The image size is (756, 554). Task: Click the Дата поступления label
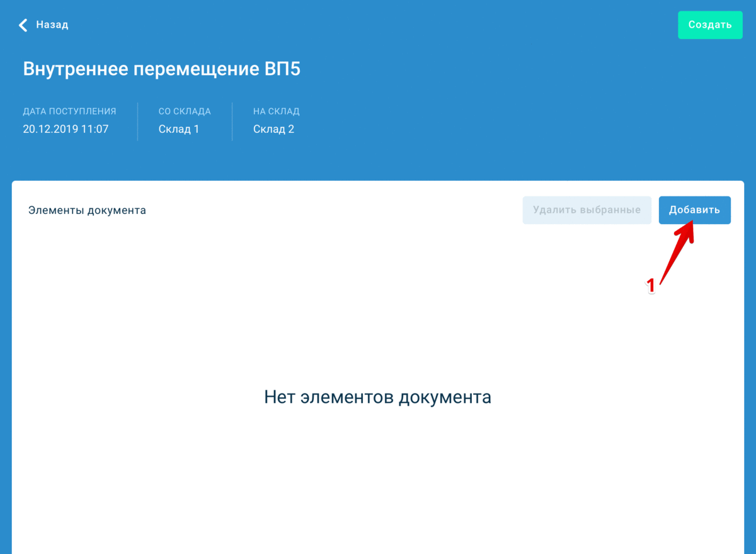coord(70,111)
